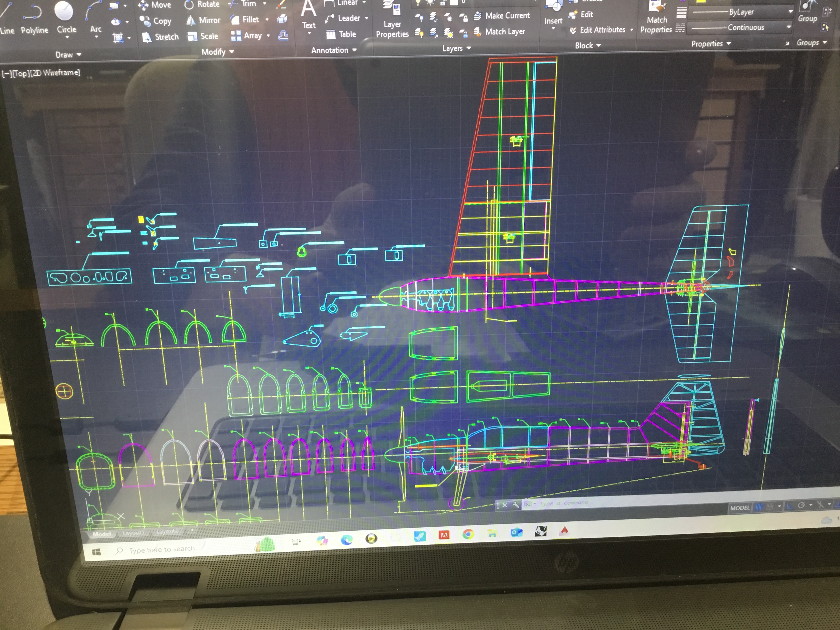This screenshot has width=840, height=630.
Task: Open the Circle tool dropdown arrow
Action: [67, 38]
